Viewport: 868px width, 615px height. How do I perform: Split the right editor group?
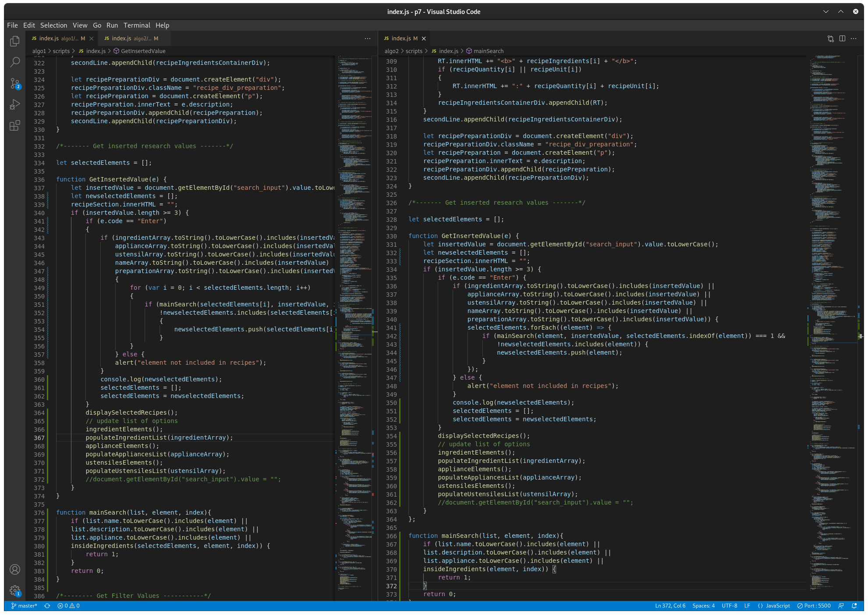click(x=842, y=39)
